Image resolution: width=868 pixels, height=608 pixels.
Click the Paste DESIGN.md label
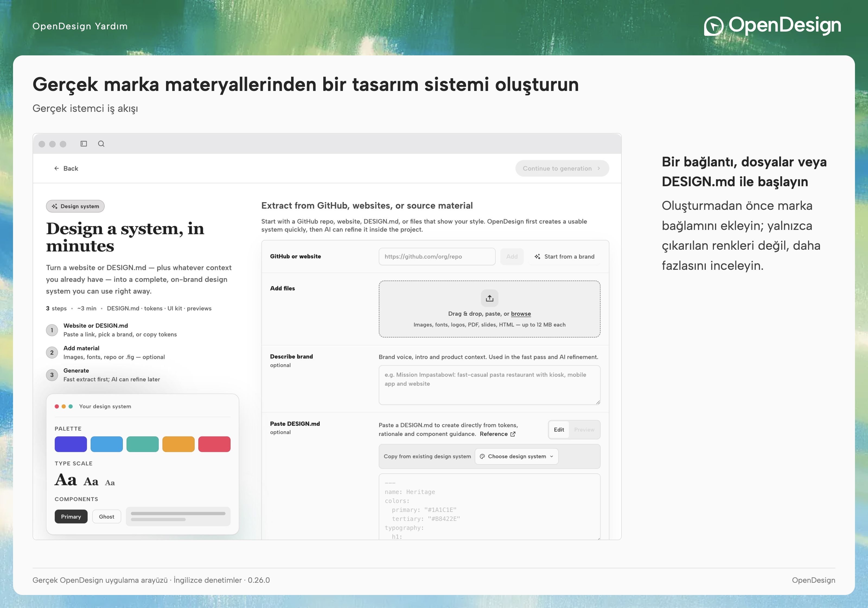(295, 424)
